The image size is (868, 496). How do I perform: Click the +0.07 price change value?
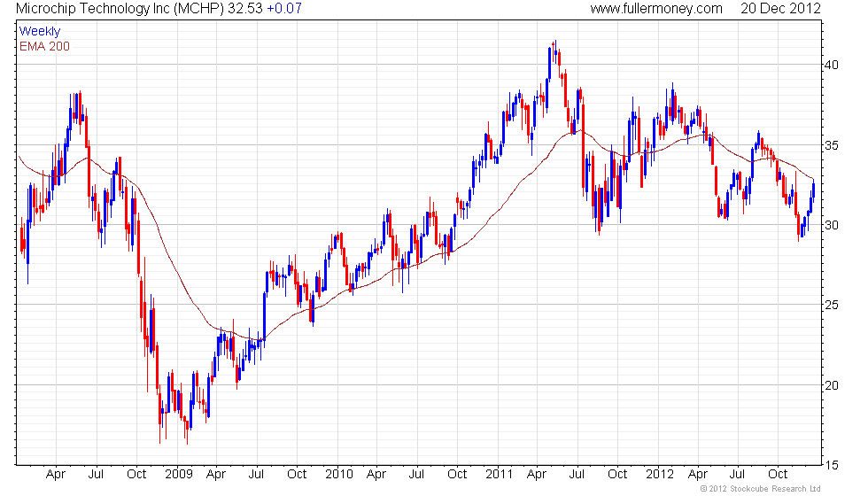point(284,8)
